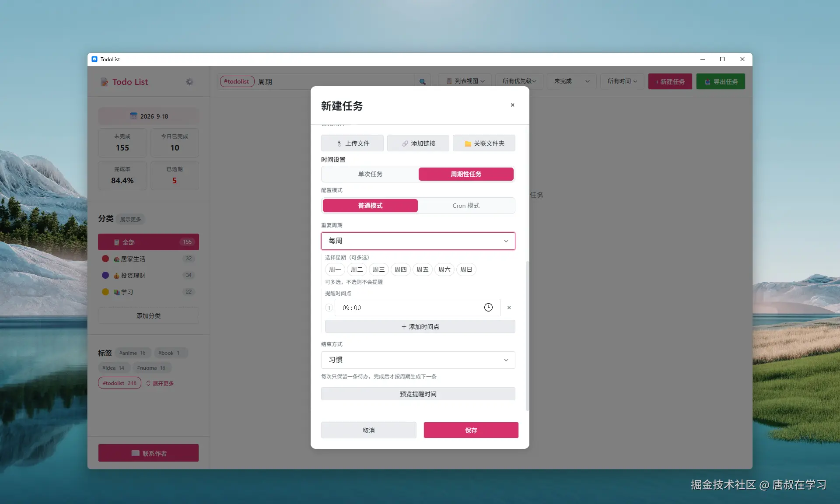Toggle 周二 weekday chip

click(357, 269)
